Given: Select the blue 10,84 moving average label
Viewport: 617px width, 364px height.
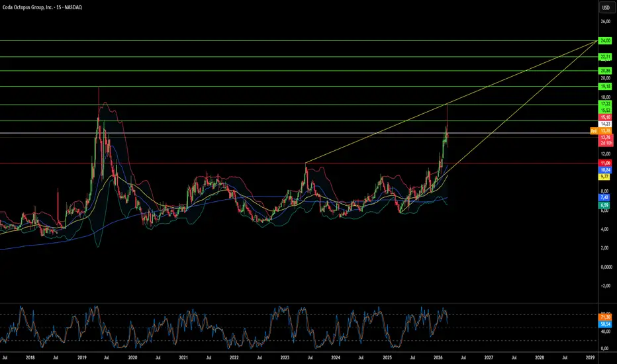Looking at the screenshot, I should point(605,170).
